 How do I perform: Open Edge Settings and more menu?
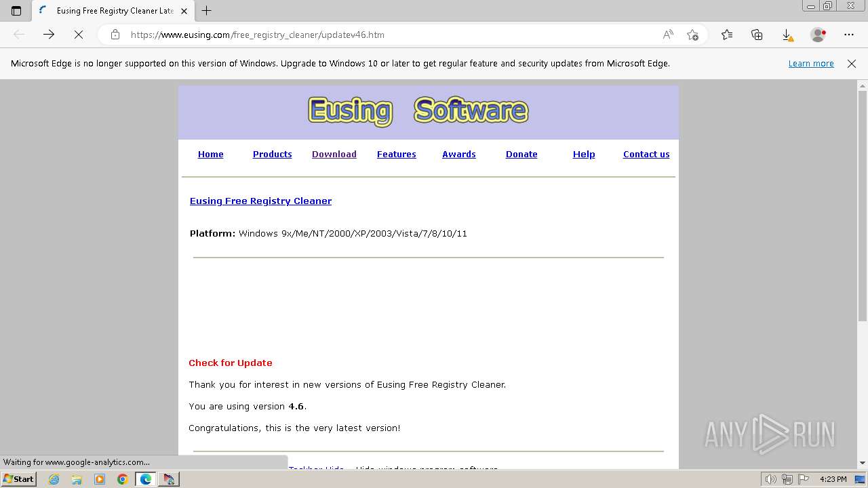coord(849,35)
